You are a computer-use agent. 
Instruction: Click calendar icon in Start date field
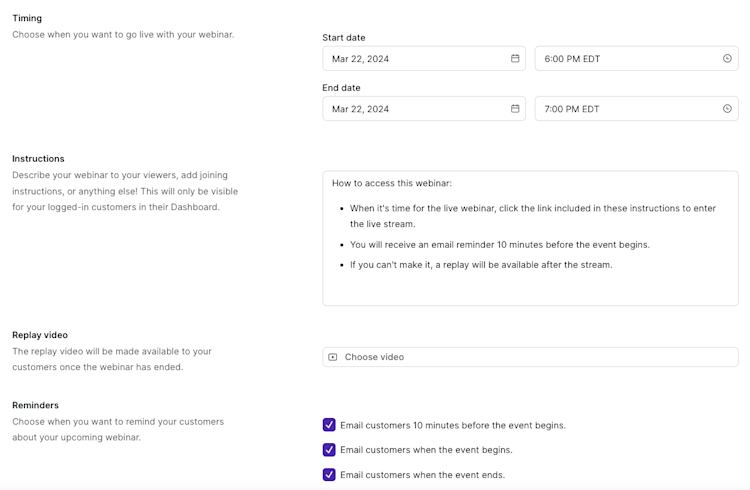[515, 59]
